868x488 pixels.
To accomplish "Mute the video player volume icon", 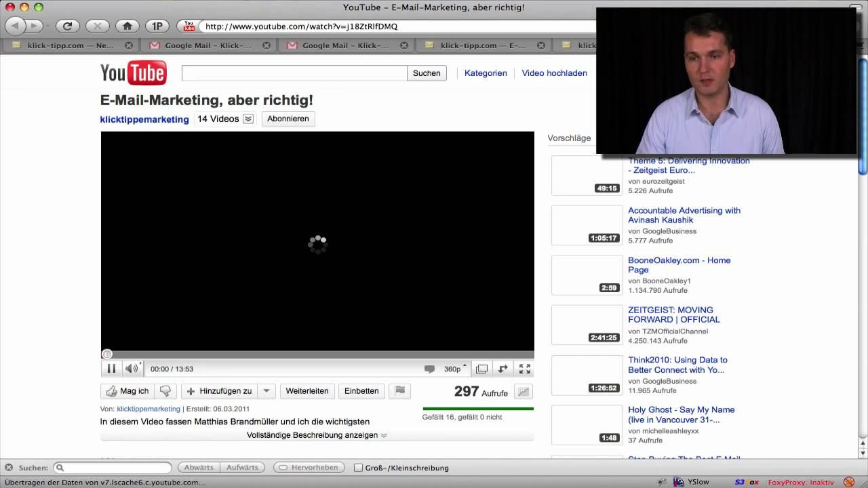I will click(x=131, y=369).
